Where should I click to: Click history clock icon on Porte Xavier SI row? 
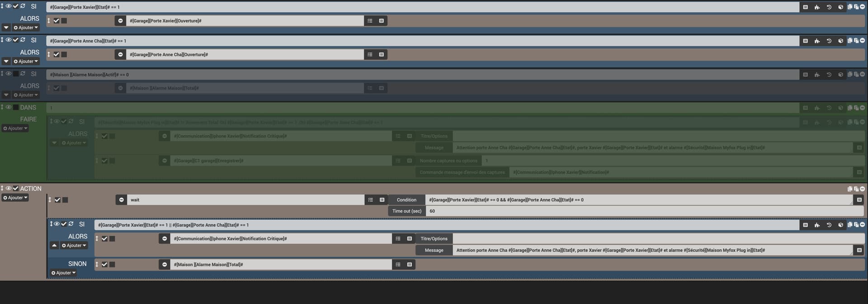(x=829, y=7)
